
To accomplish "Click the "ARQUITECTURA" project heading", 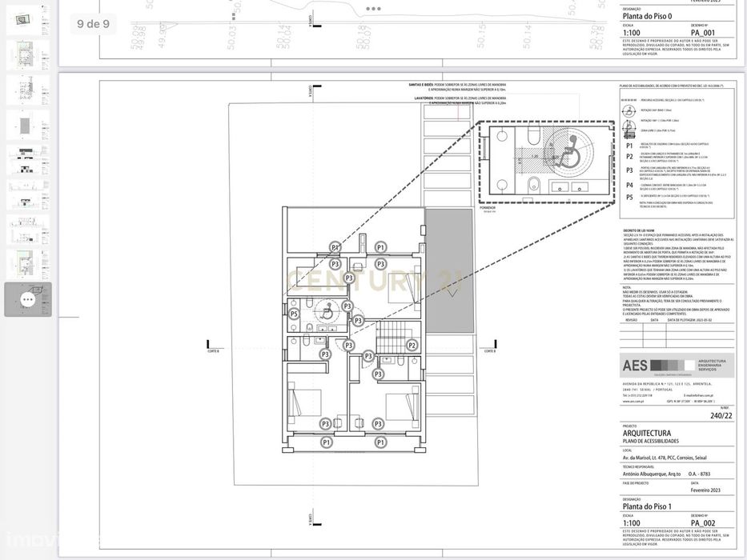I will tap(646, 434).
